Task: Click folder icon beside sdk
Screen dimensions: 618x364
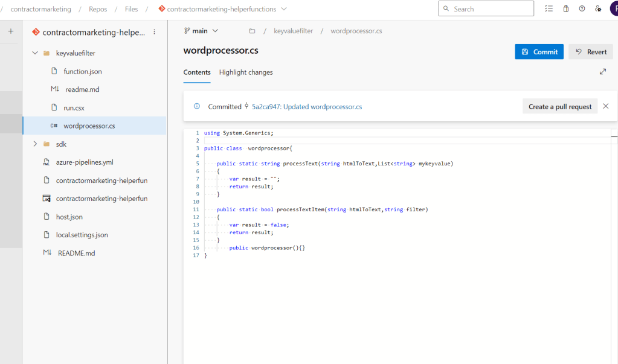Action: (47, 144)
